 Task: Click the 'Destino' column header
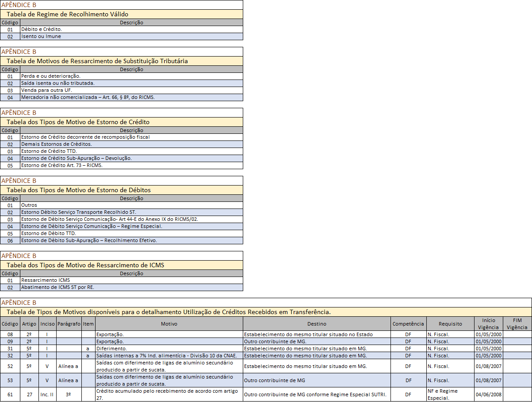click(x=317, y=324)
